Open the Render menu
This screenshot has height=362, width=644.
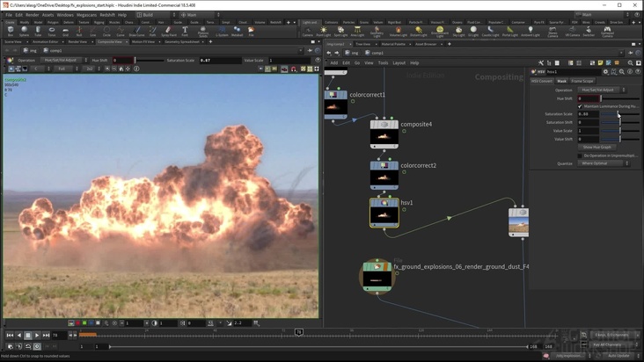click(32, 15)
